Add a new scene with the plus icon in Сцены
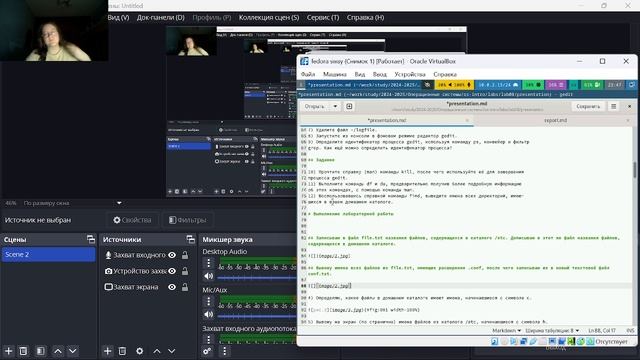640x360 pixels. point(9,351)
